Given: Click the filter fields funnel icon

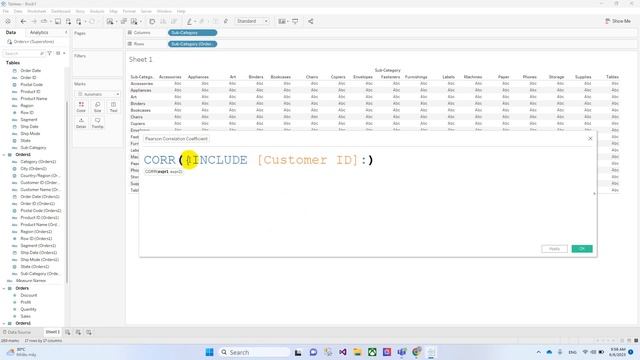Looking at the screenshot, I should pos(49,53).
